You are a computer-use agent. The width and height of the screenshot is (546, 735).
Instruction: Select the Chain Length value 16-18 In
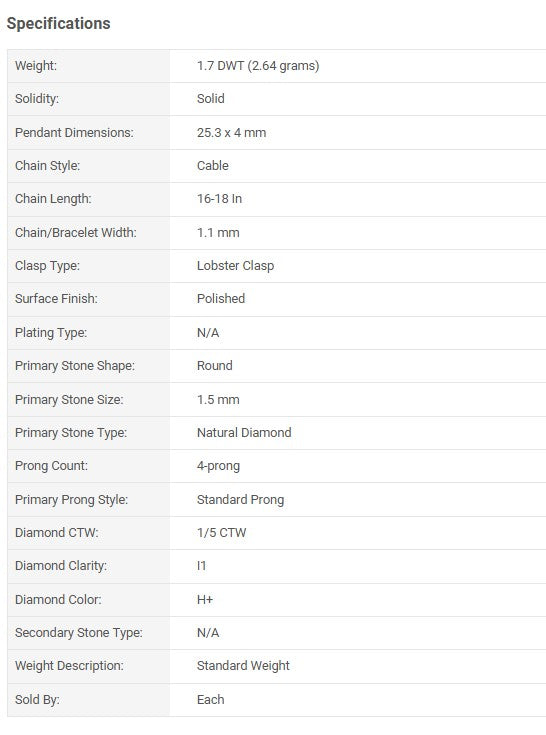coord(219,199)
